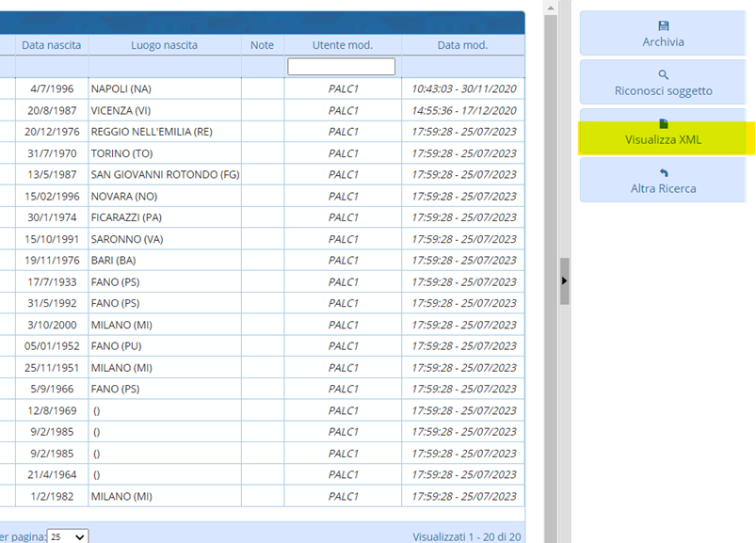Screen dimensions: 756x543
Task: Click birth date 20/12/1976
Action: point(52,132)
